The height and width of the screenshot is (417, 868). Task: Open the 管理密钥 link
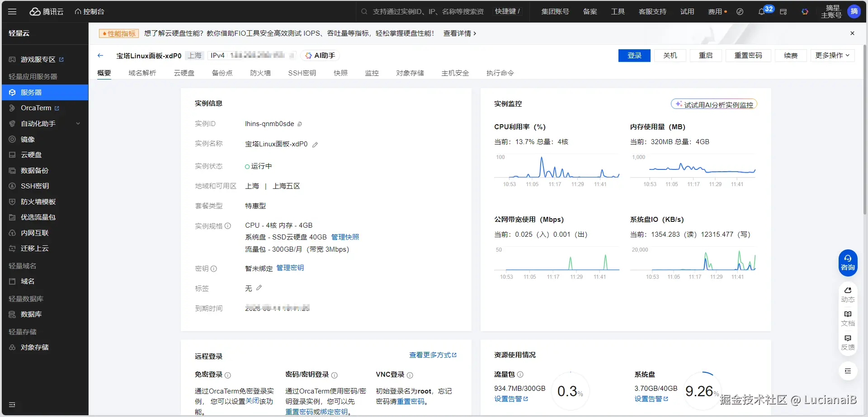pyautogui.click(x=290, y=268)
